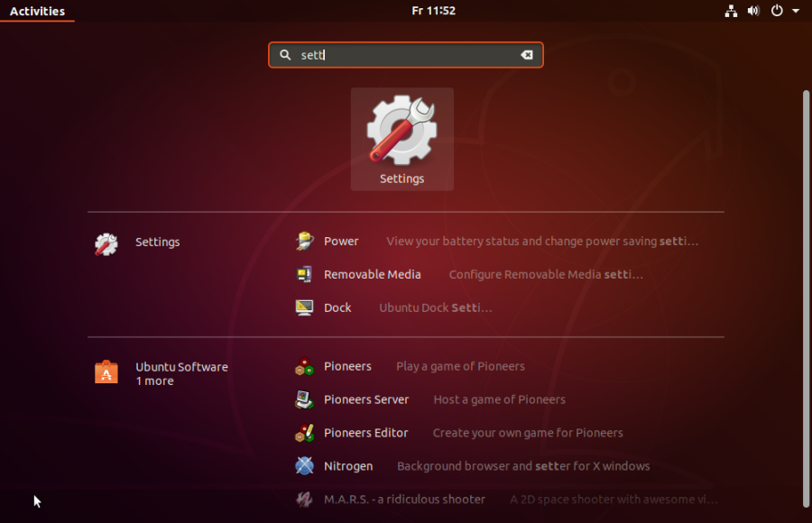The height and width of the screenshot is (523, 812).
Task: Open Nitrogen background browser
Action: click(x=348, y=466)
